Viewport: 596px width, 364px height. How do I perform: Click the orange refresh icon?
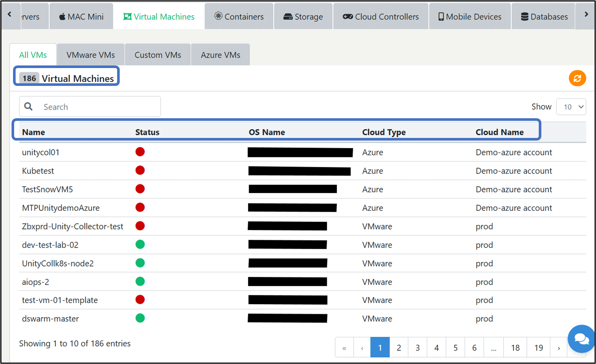click(x=577, y=78)
